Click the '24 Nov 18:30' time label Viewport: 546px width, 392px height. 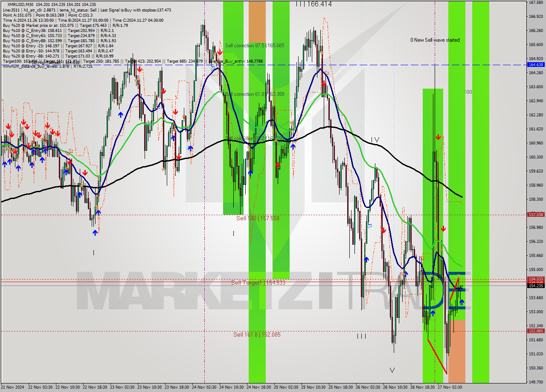[258, 387]
